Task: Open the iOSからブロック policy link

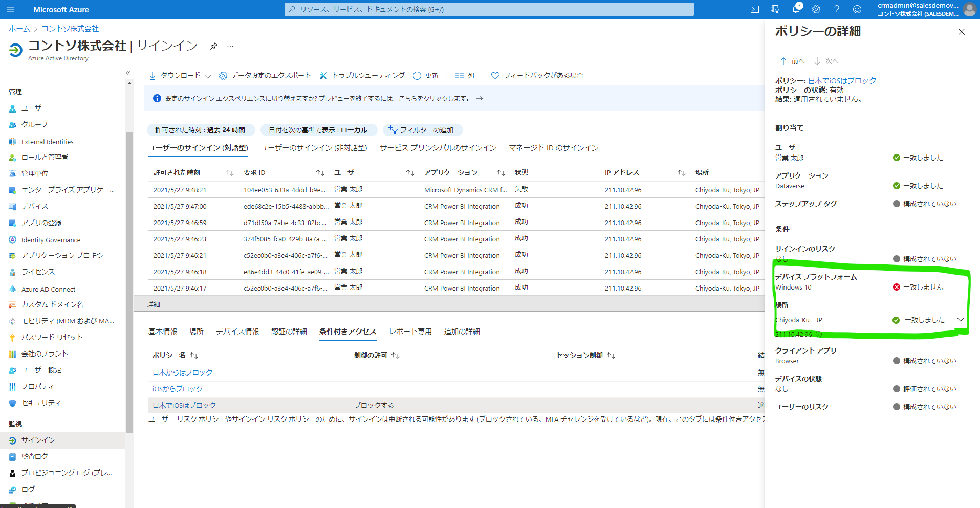Action: click(x=178, y=389)
